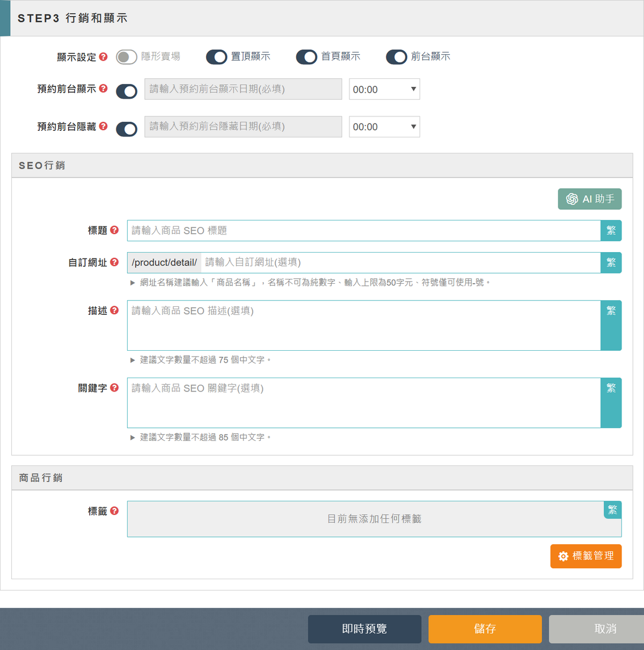This screenshot has height=650, width=644.
Task: Toggle the 首頁顯示 switch
Action: pos(307,57)
